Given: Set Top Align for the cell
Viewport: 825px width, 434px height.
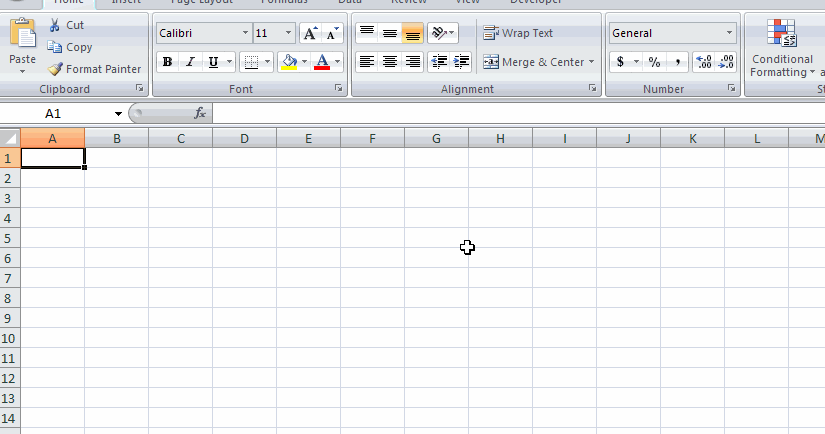Looking at the screenshot, I should (367, 33).
